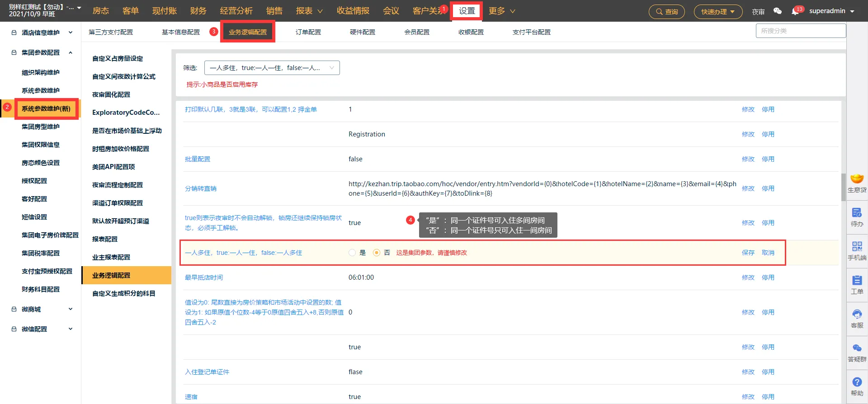Click the 最早抵店时间 parameter name

point(204,277)
